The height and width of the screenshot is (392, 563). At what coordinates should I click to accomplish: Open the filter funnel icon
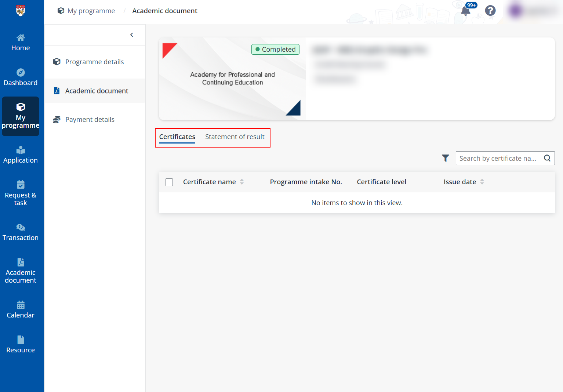445,158
